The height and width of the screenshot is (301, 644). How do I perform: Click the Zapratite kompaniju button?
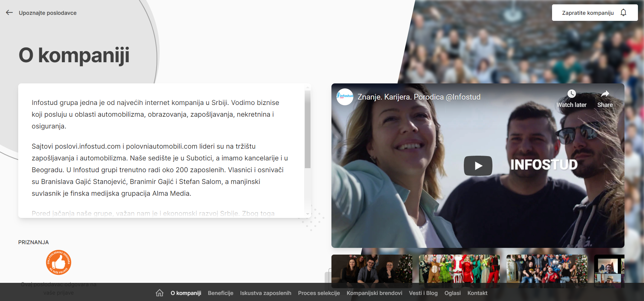tap(594, 13)
